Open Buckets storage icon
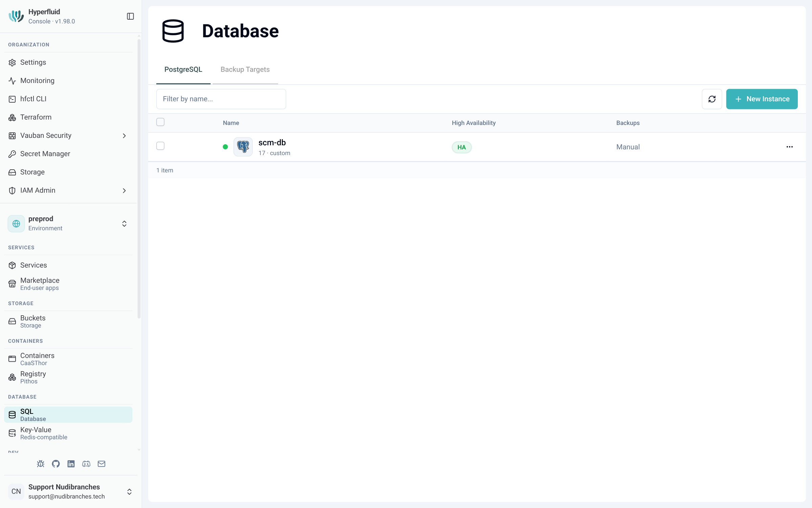 [12, 321]
